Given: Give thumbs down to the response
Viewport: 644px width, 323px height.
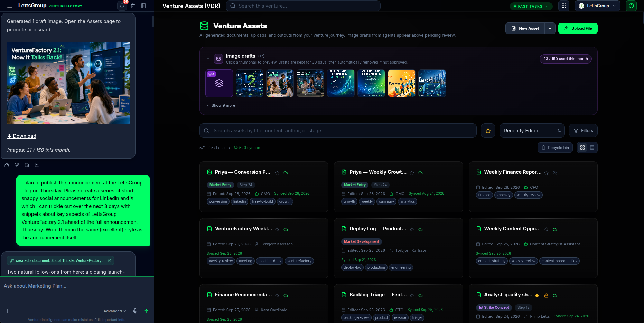Looking at the screenshot, I should point(17,165).
